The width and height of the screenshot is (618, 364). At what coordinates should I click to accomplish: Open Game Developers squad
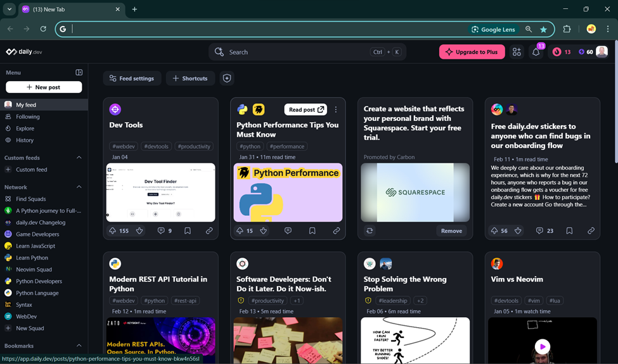[x=44, y=234]
